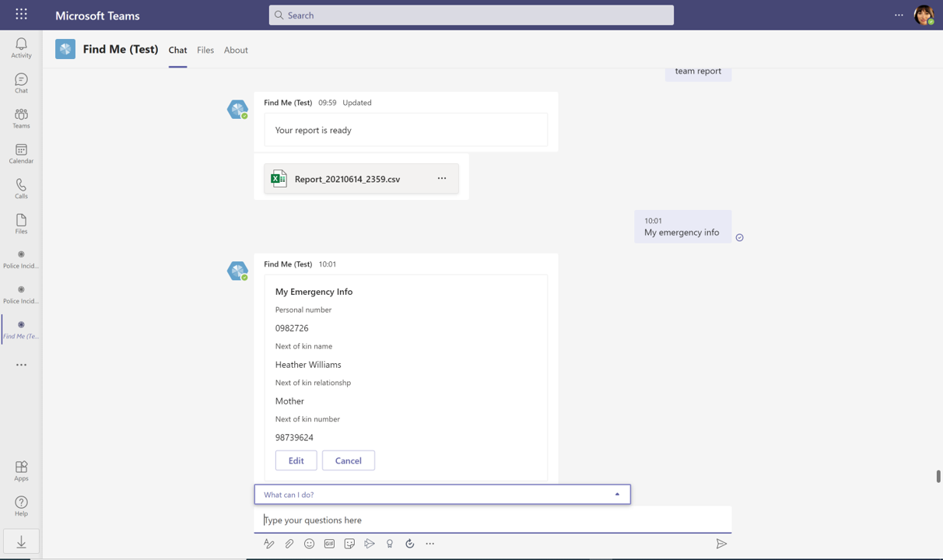Click the 'Type your questions here' message box
The height and width of the screenshot is (560, 943).
[492, 520]
